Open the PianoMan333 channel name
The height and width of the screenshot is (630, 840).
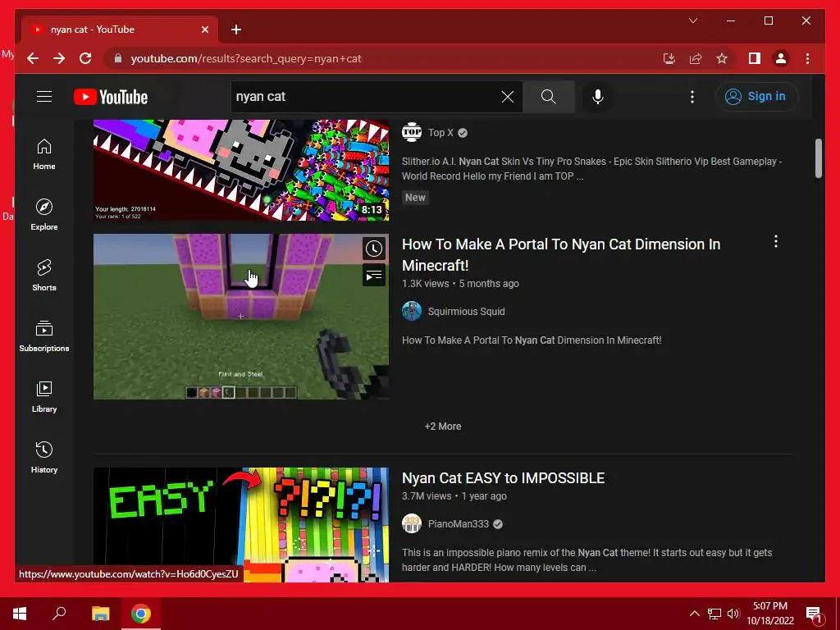coord(458,524)
